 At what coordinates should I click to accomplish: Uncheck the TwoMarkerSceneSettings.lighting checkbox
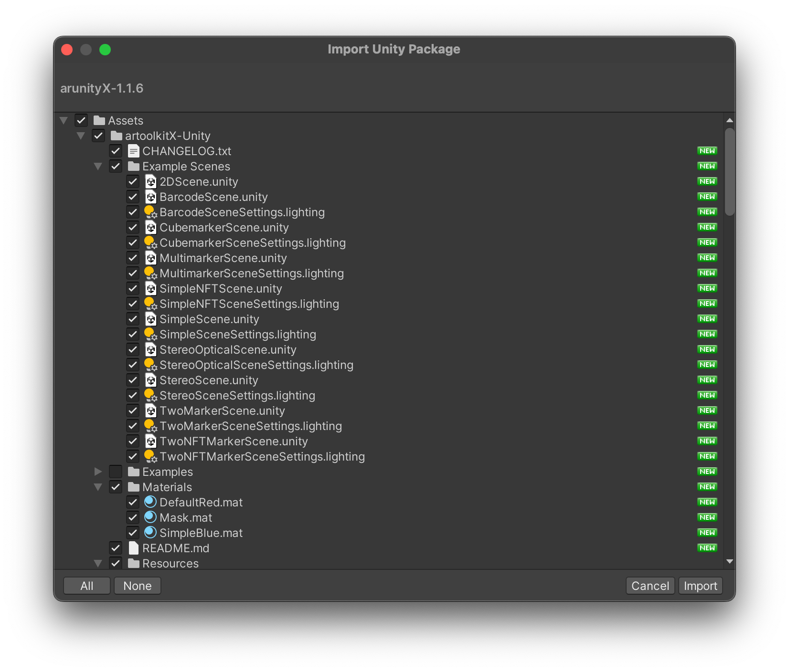pos(133,426)
